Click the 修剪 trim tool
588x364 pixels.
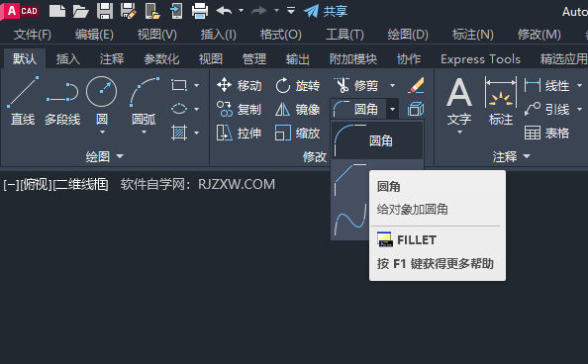[356, 85]
